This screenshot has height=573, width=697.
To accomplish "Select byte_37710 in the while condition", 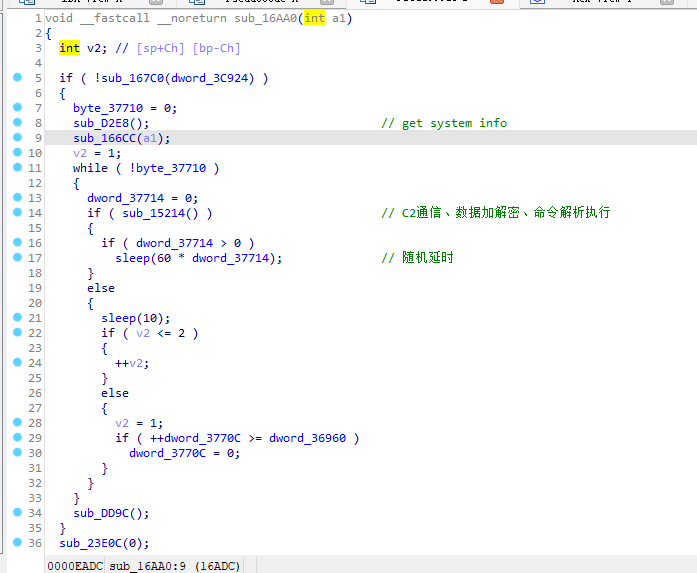I will [x=171, y=168].
